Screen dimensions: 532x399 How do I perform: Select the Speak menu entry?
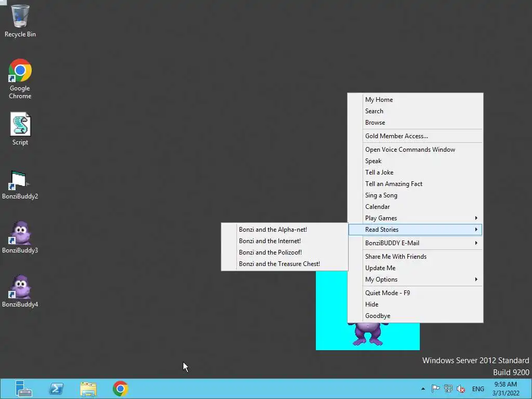(415, 161)
